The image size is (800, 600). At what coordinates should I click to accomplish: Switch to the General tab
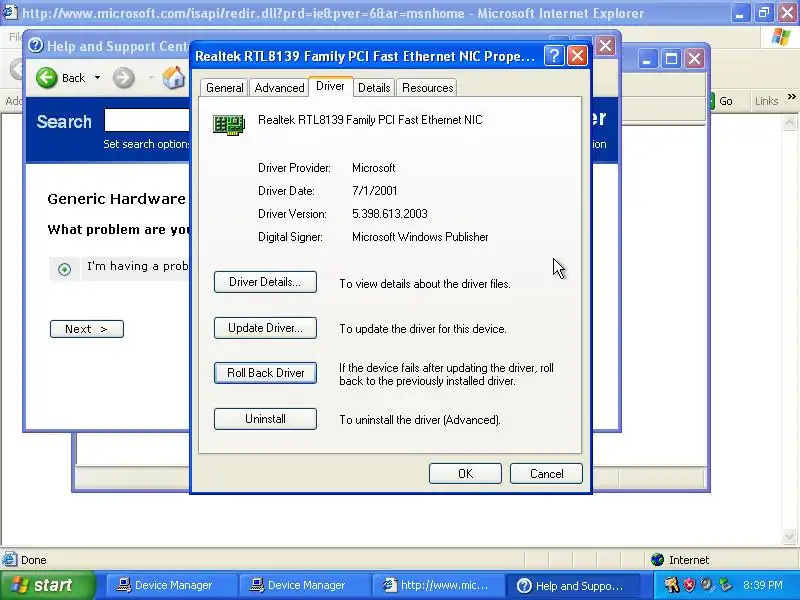point(224,88)
